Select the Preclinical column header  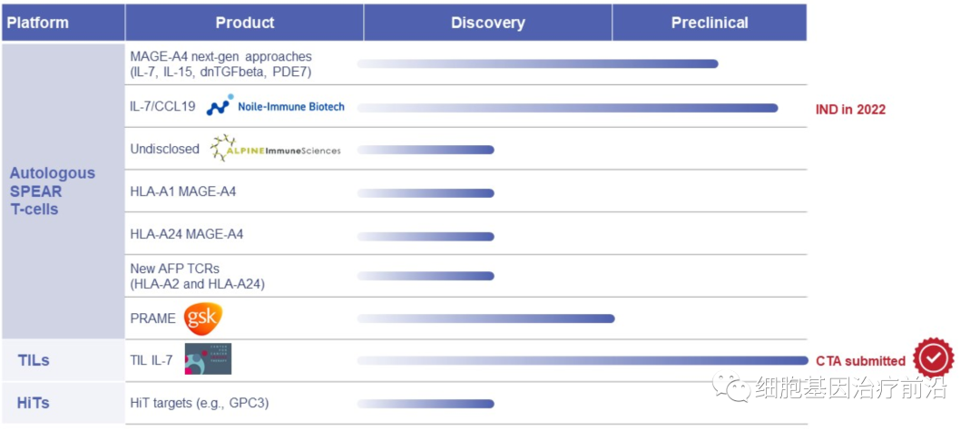coord(710,23)
